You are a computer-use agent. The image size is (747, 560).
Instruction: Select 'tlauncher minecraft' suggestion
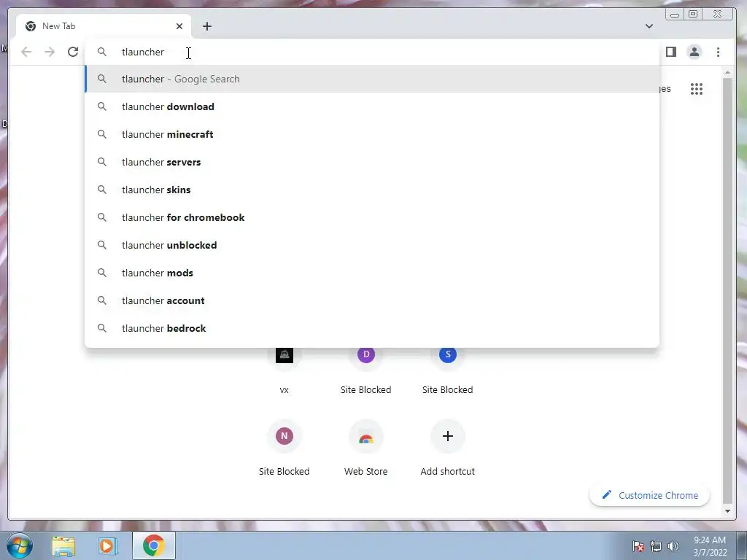372,134
